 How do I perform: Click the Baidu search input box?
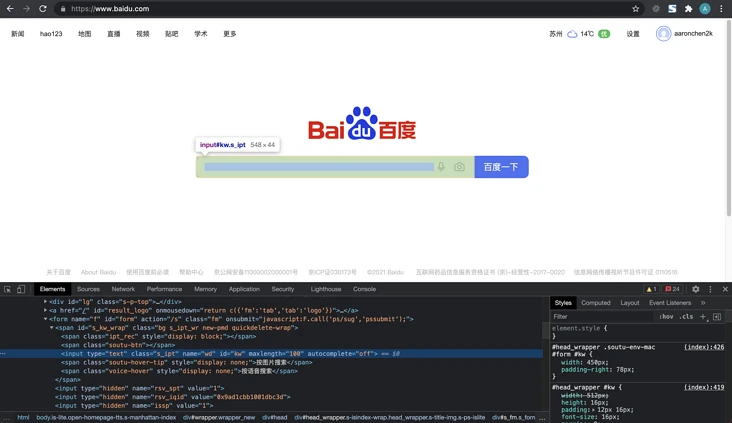pos(335,167)
